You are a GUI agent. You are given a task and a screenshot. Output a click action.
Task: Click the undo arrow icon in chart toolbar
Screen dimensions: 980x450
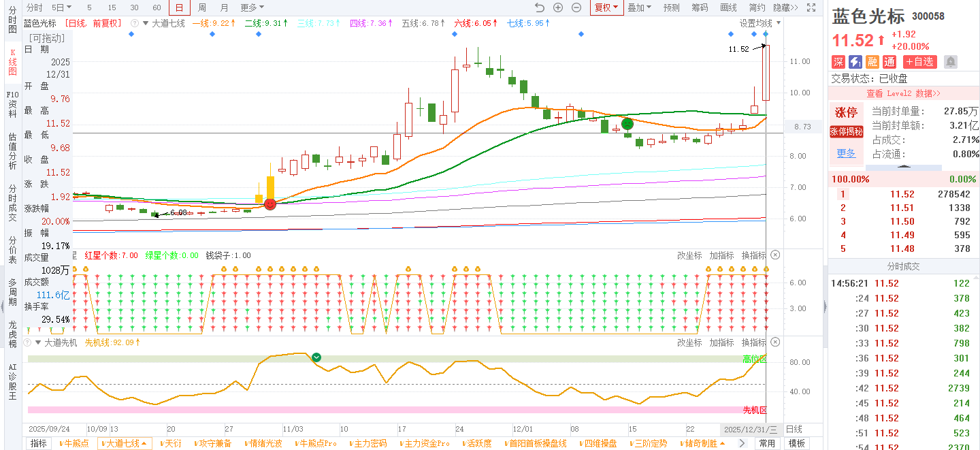coord(540,7)
